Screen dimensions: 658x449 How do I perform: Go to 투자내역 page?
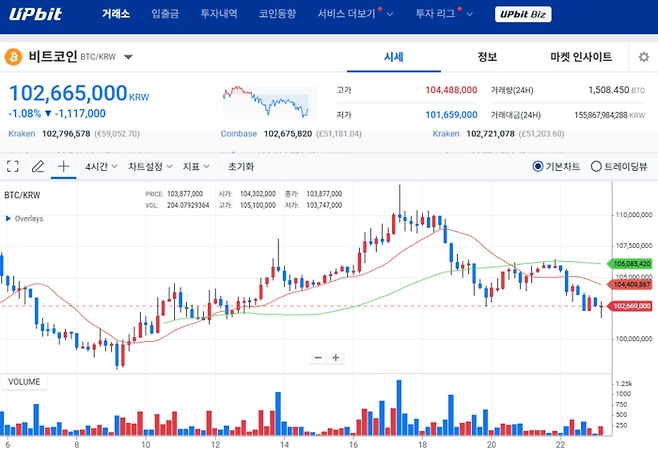click(x=219, y=14)
